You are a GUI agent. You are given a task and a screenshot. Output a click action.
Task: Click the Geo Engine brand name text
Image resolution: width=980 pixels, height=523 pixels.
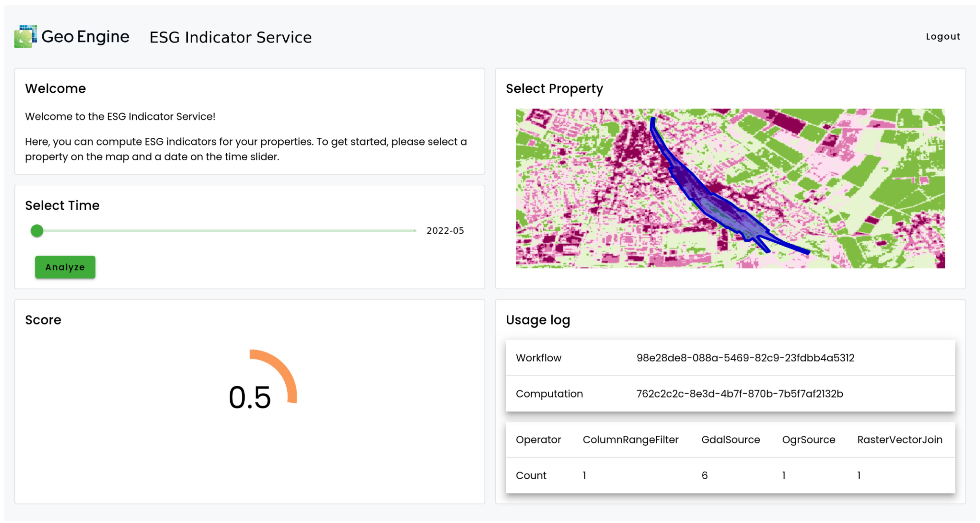[85, 37]
